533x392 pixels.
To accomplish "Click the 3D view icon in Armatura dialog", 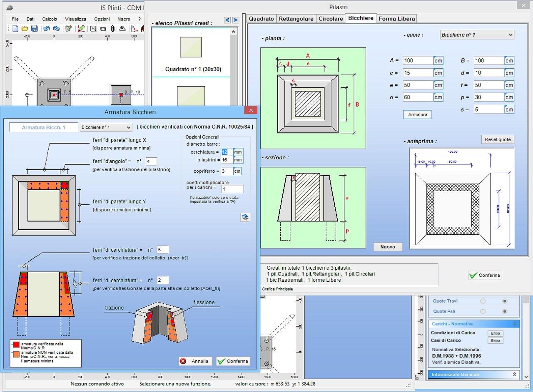I will click(x=245, y=217).
